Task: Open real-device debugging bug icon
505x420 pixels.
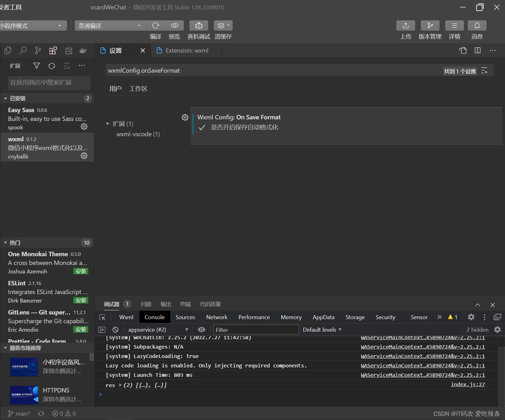Action: [199, 25]
